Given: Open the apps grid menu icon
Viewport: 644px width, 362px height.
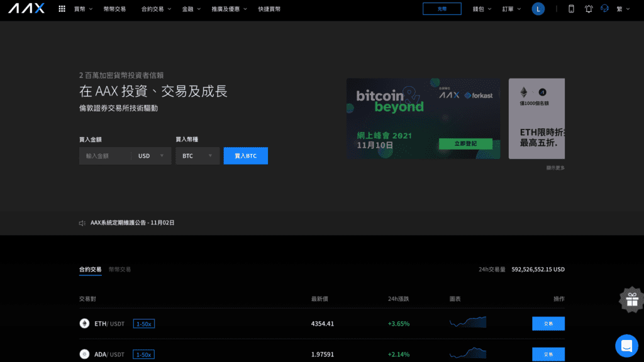Looking at the screenshot, I should [62, 9].
